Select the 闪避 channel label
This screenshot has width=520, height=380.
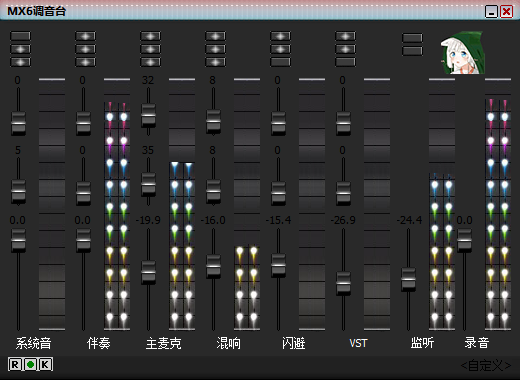(293, 343)
